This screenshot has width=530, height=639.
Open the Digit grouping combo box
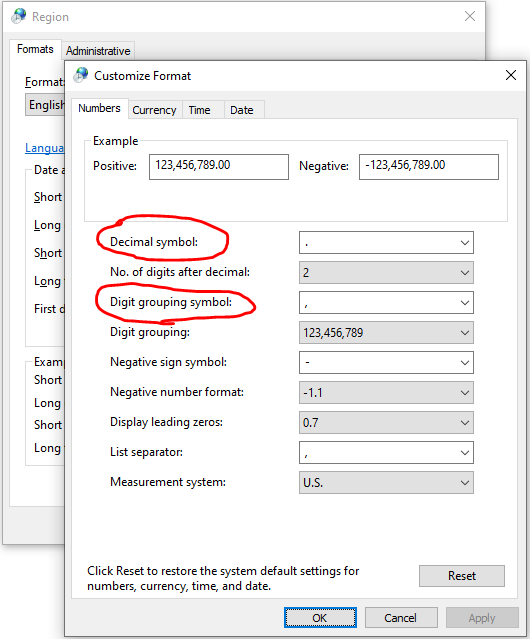pos(386,333)
